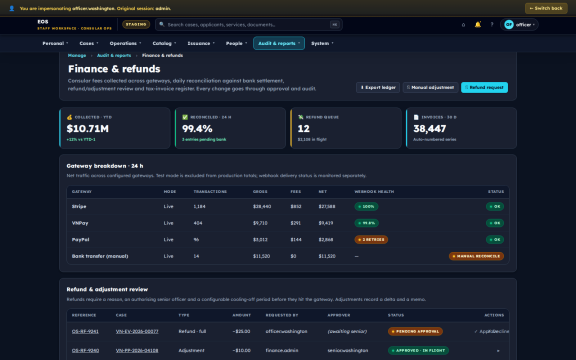Click the OK status badge for VNPay
This screenshot has width=576, height=360.
pyautogui.click(x=495, y=223)
